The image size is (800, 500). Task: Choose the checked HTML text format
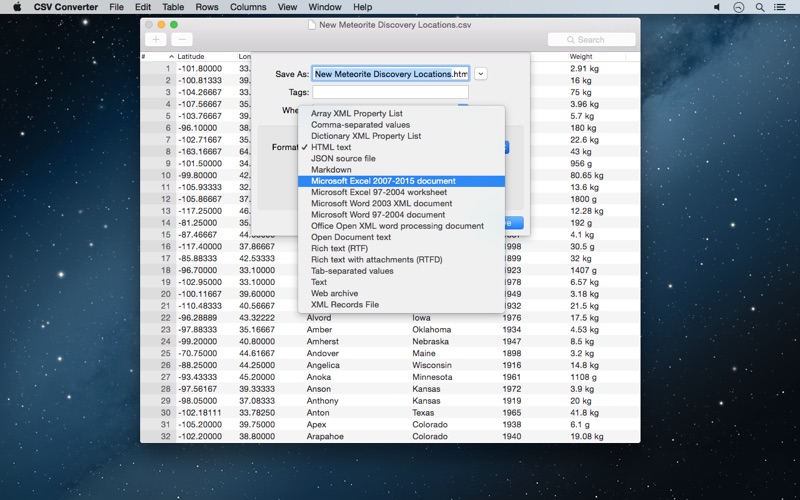[402, 147]
